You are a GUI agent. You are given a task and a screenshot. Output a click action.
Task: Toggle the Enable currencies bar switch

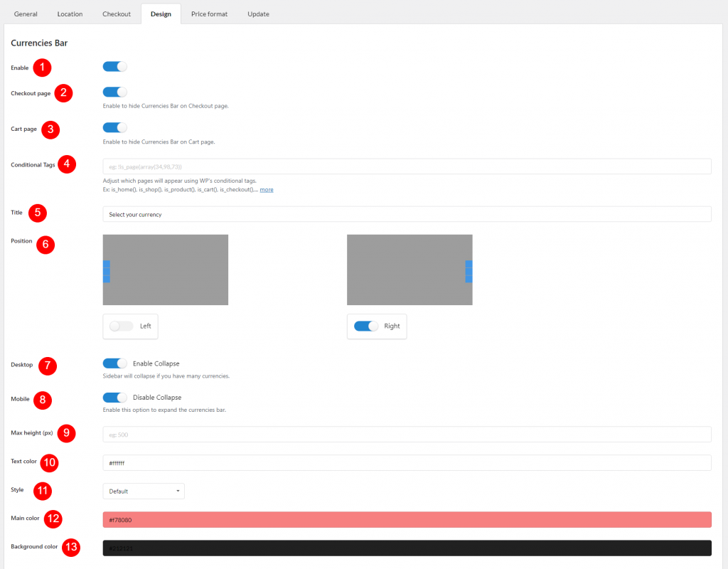114,67
